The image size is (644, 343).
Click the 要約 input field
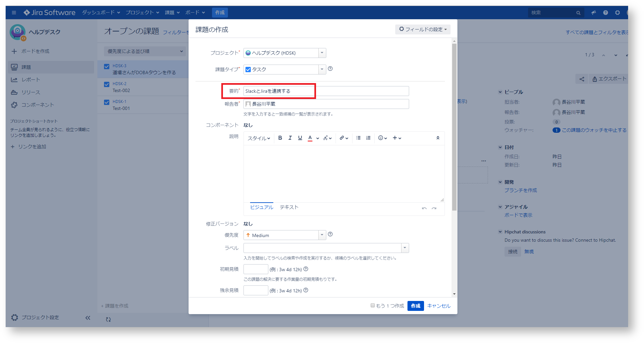click(x=326, y=91)
